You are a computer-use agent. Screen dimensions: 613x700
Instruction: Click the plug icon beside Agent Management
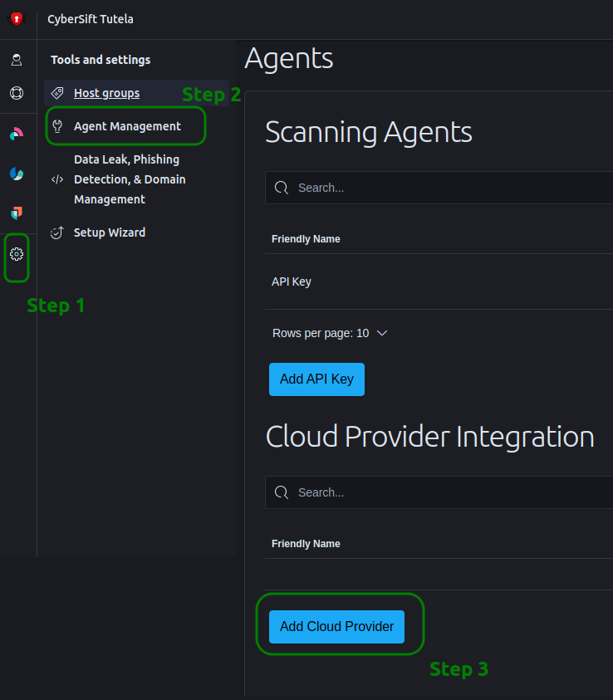pyautogui.click(x=57, y=126)
